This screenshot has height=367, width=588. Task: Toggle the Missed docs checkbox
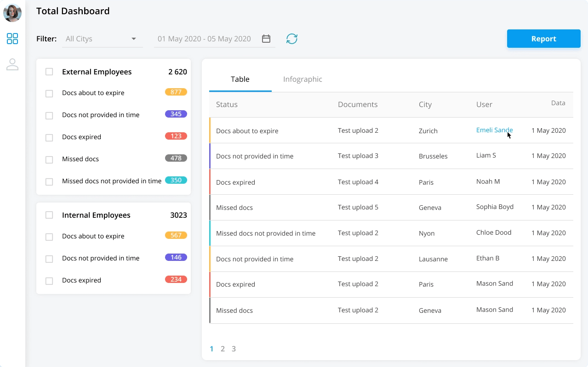[x=49, y=160]
